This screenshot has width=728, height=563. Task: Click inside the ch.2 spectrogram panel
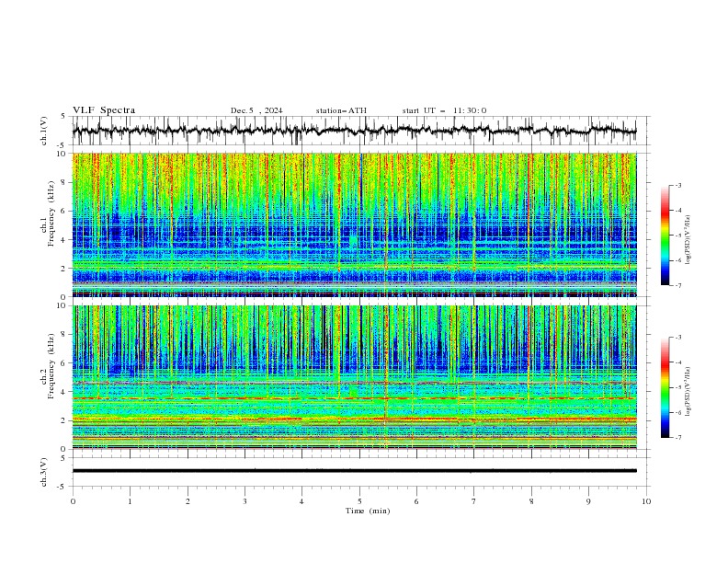[354, 377]
